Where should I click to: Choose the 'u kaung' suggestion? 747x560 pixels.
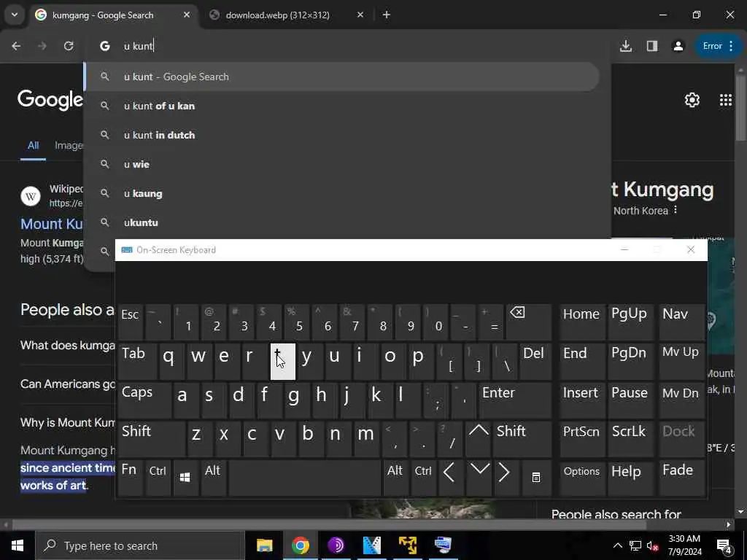coord(342,193)
